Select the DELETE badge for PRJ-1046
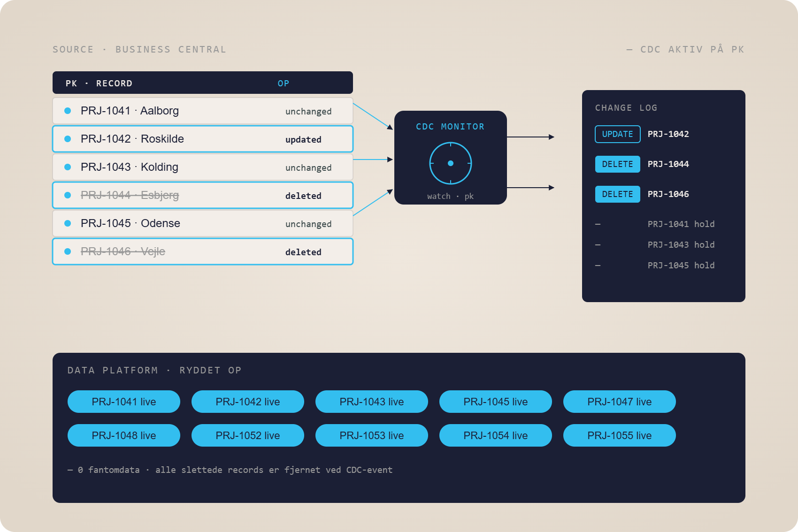This screenshot has width=798, height=532. [618, 194]
